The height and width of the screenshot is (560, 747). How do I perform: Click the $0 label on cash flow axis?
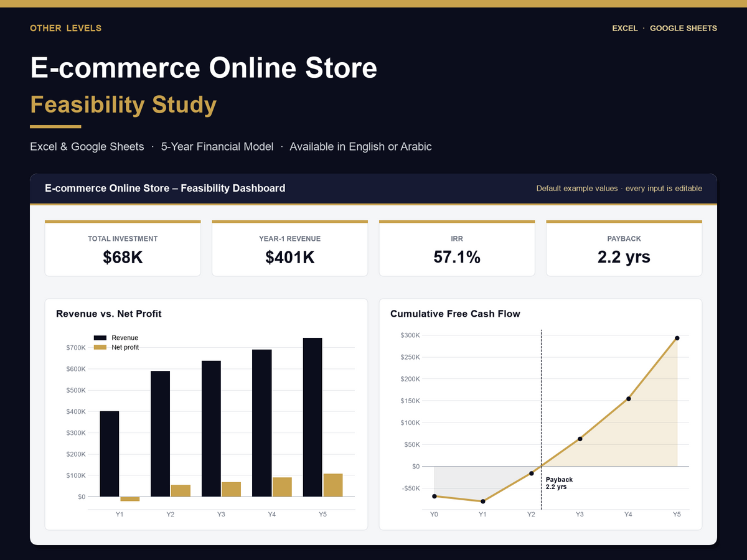pos(416,466)
